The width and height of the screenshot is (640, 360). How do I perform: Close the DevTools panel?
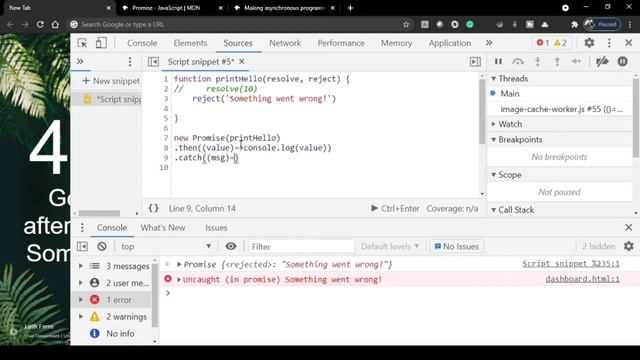(x=629, y=43)
